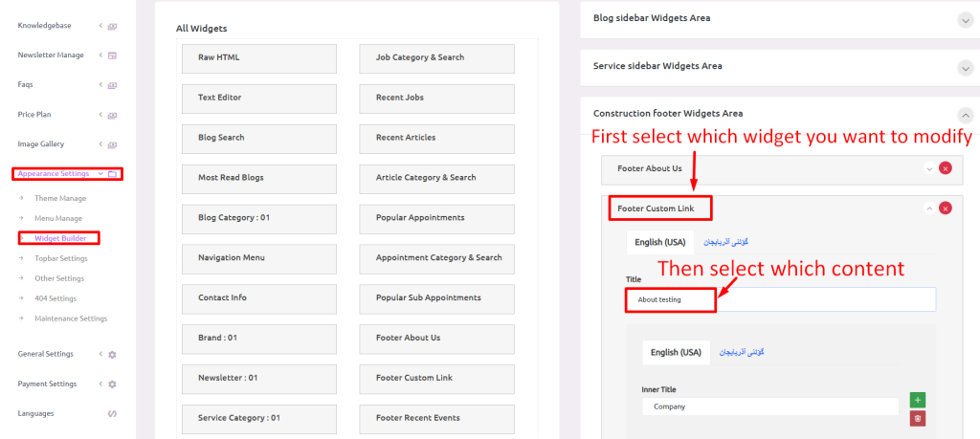This screenshot has width=980, height=439.
Task: Click the Appearance Settings folder icon
Action: pos(113,174)
